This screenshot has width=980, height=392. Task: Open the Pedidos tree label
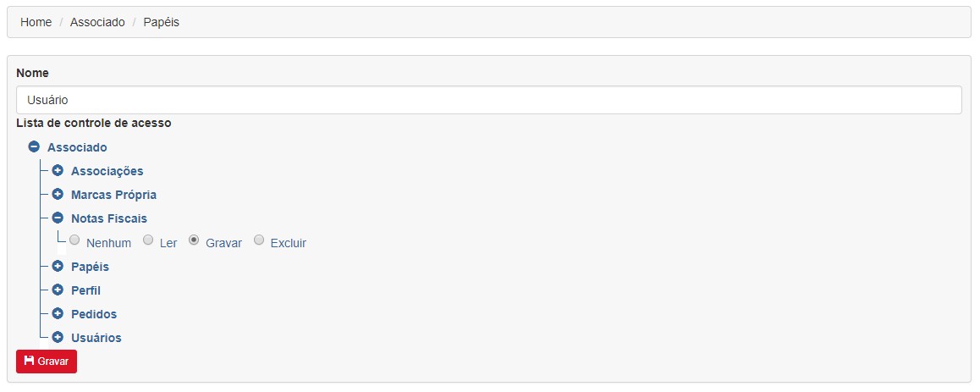pyautogui.click(x=94, y=314)
